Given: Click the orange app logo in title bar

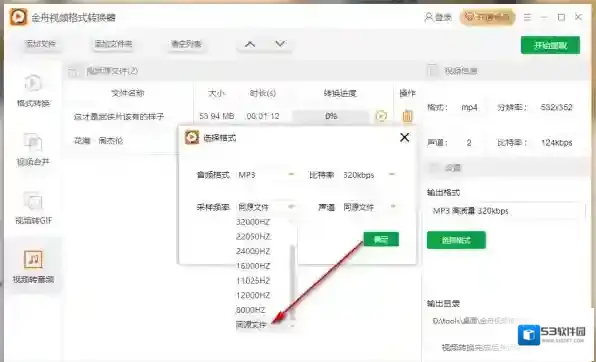Looking at the screenshot, I should tap(18, 17).
